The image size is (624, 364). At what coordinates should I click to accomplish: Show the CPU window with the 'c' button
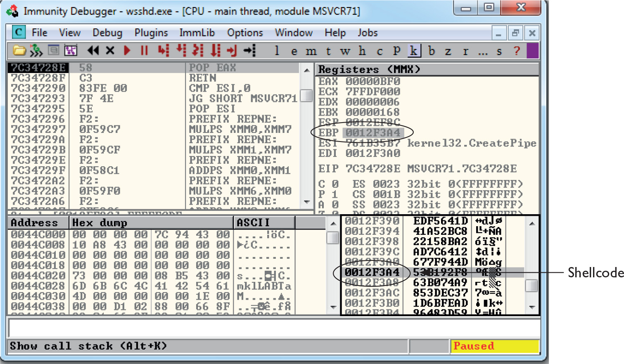click(x=380, y=51)
